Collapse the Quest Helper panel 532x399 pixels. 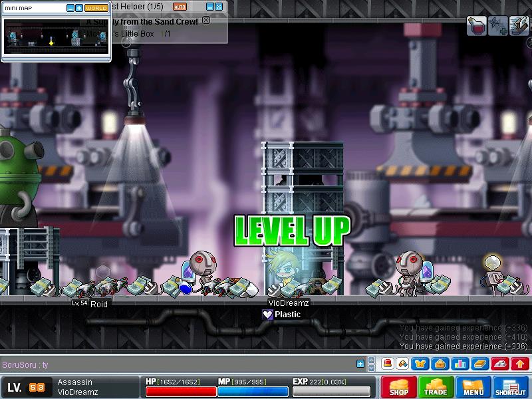click(x=209, y=7)
